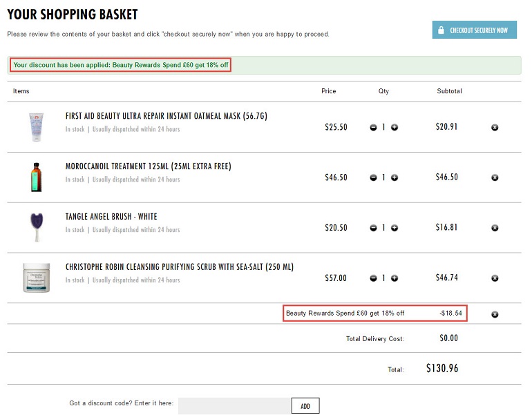
Task: Click the discount applied confirmation message
Action: point(121,65)
